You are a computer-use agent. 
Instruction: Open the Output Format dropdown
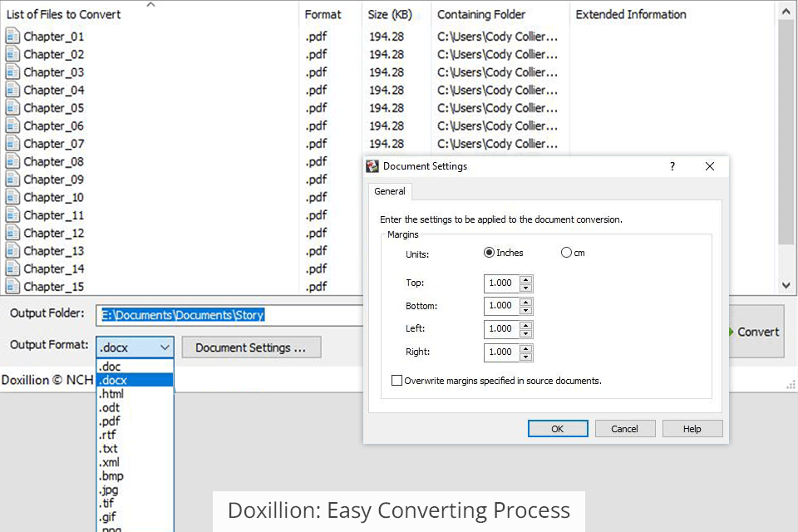point(135,347)
